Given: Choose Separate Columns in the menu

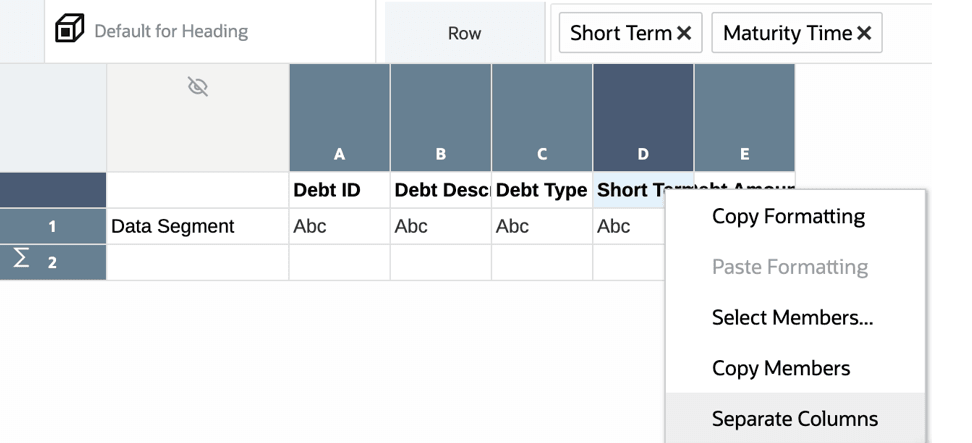Looking at the screenshot, I should pos(794,419).
